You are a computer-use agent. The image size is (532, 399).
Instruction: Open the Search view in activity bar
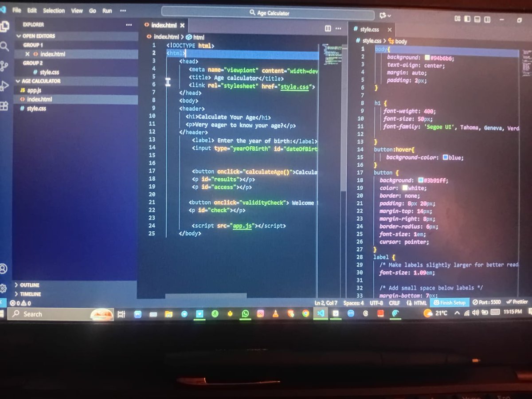click(4, 47)
